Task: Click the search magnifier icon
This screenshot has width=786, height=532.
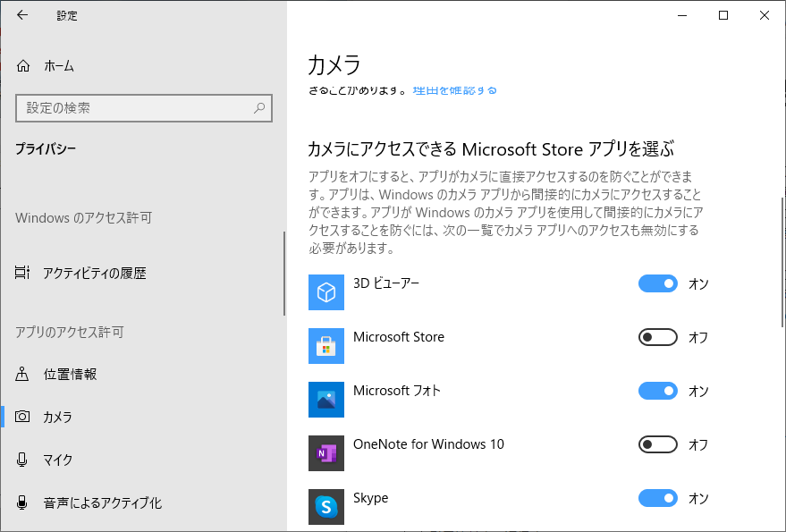Action: [259, 108]
